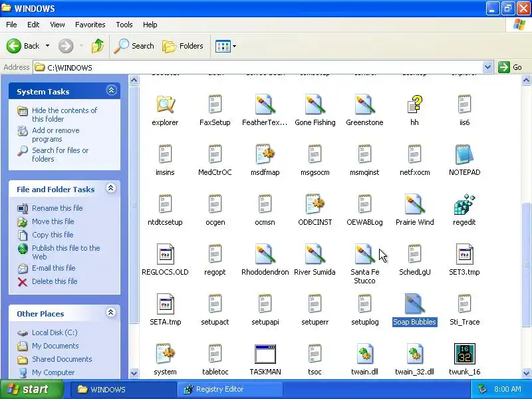
Task: Collapse the File and Folder Tasks panel
Action: click(111, 188)
